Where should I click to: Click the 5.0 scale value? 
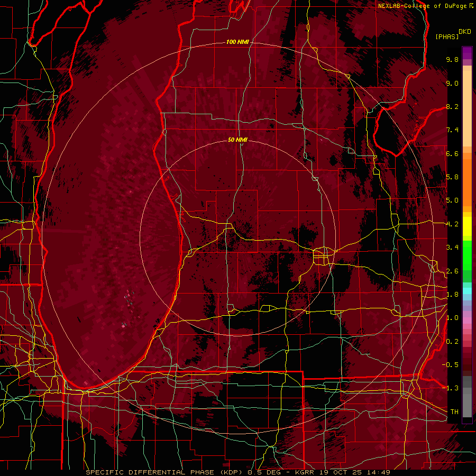coord(452,200)
